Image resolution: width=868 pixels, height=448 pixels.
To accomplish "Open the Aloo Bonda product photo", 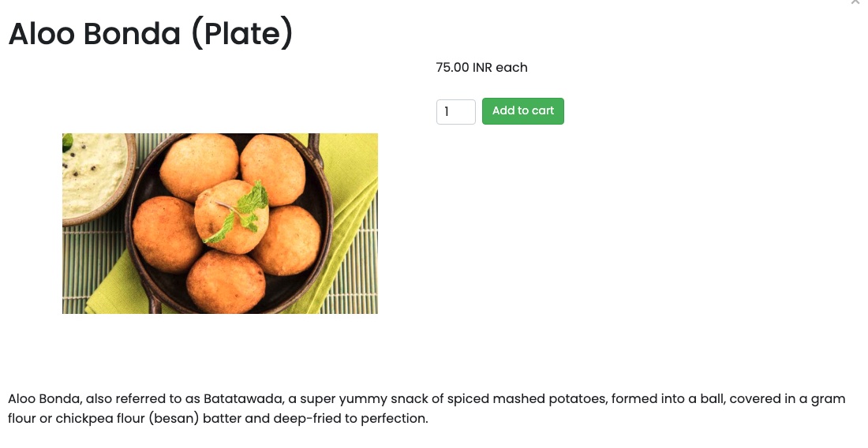I will [x=219, y=223].
